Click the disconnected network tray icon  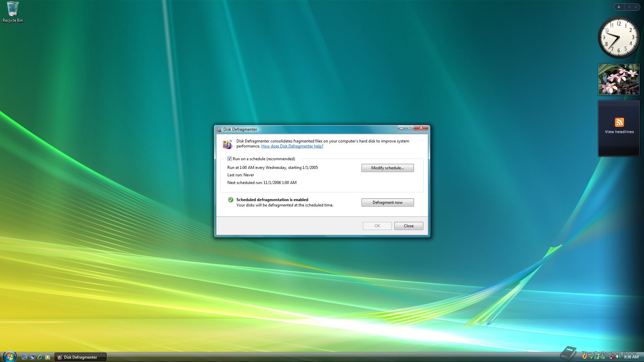pos(612,357)
